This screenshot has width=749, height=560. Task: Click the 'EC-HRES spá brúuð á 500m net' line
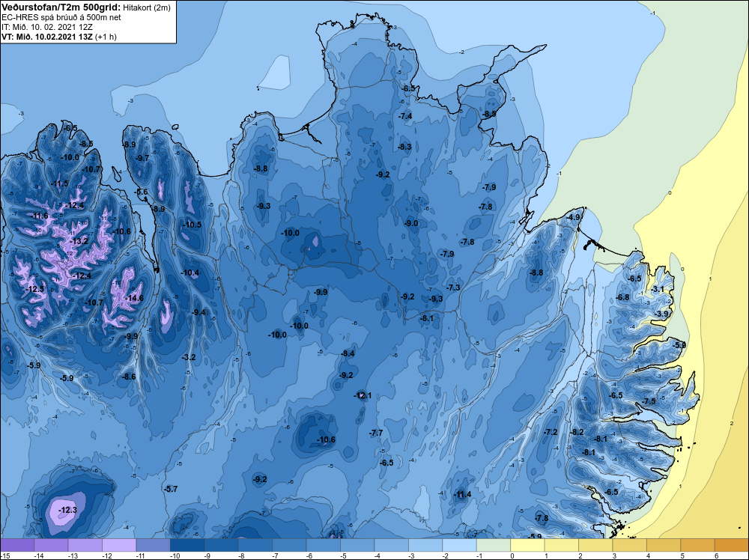click(61, 17)
